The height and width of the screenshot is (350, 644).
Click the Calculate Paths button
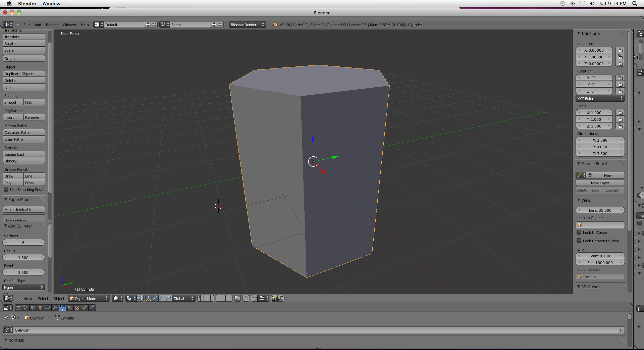tap(24, 133)
